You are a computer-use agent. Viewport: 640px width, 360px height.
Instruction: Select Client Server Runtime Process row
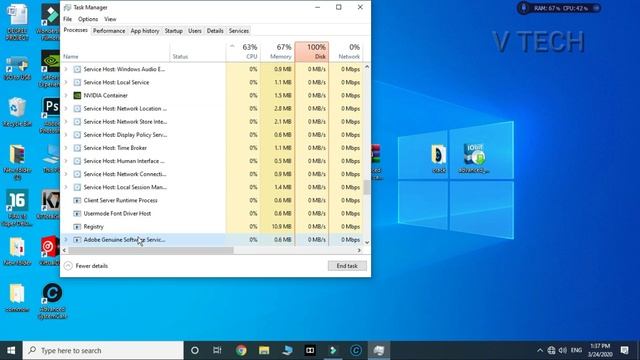click(x=212, y=200)
